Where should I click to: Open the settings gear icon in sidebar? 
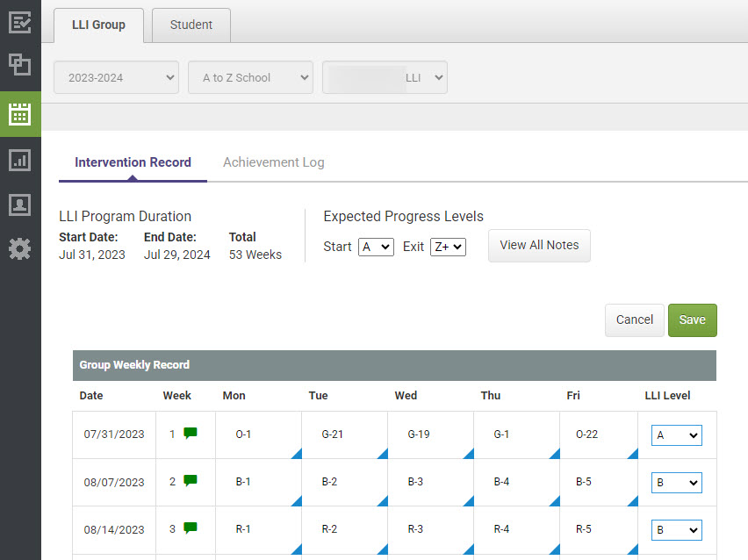(x=20, y=249)
